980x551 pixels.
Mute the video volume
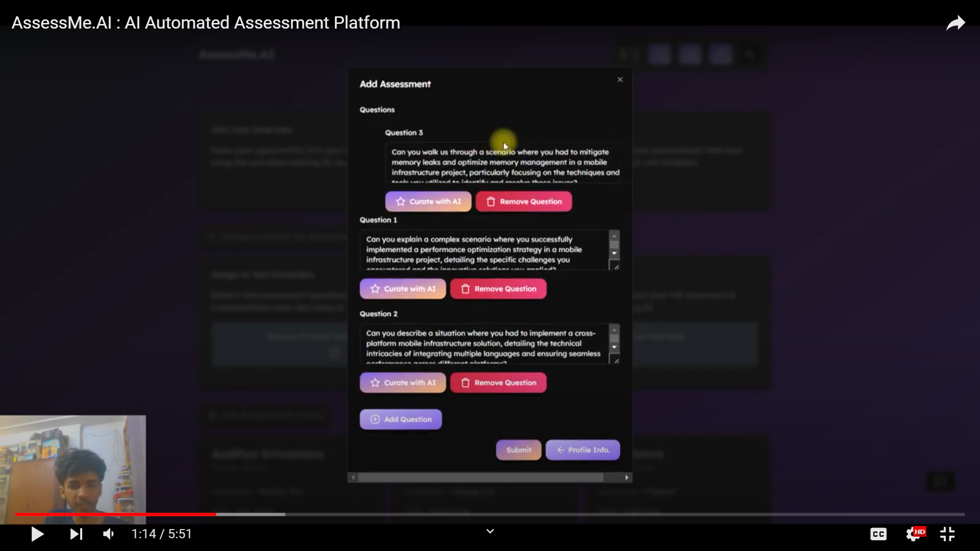[x=109, y=534]
